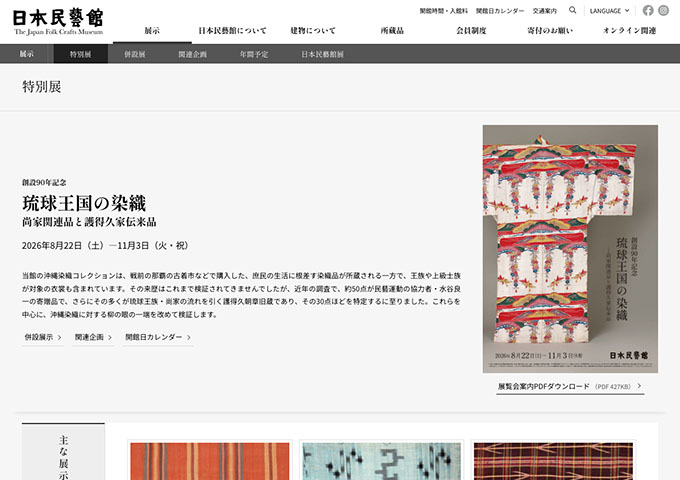Select 展示 in the dark submenu bar

point(26,54)
